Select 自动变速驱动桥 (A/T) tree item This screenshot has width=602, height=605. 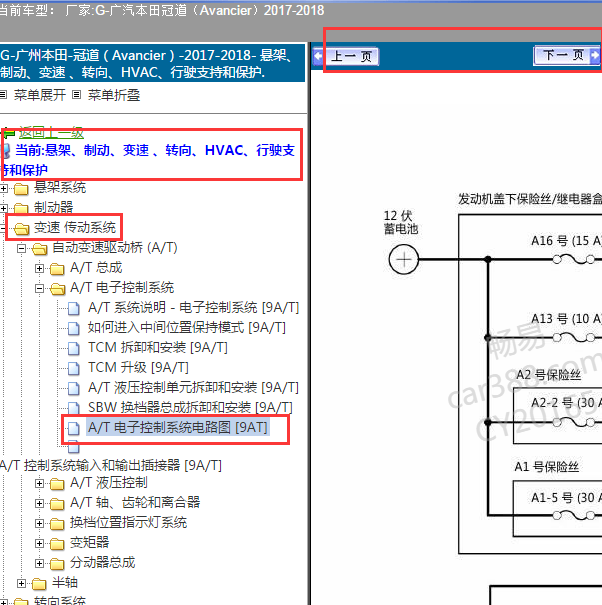115,248
